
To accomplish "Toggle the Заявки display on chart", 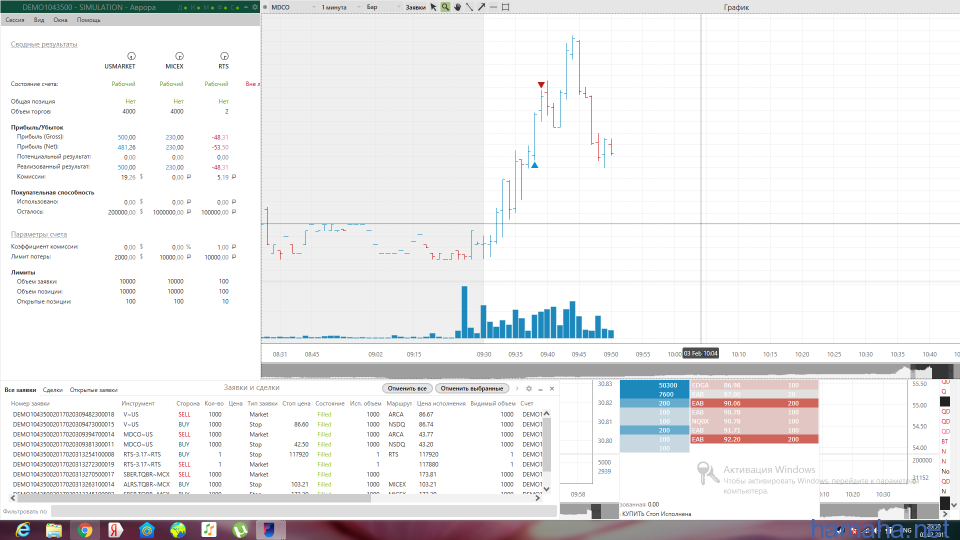I will click(415, 7).
